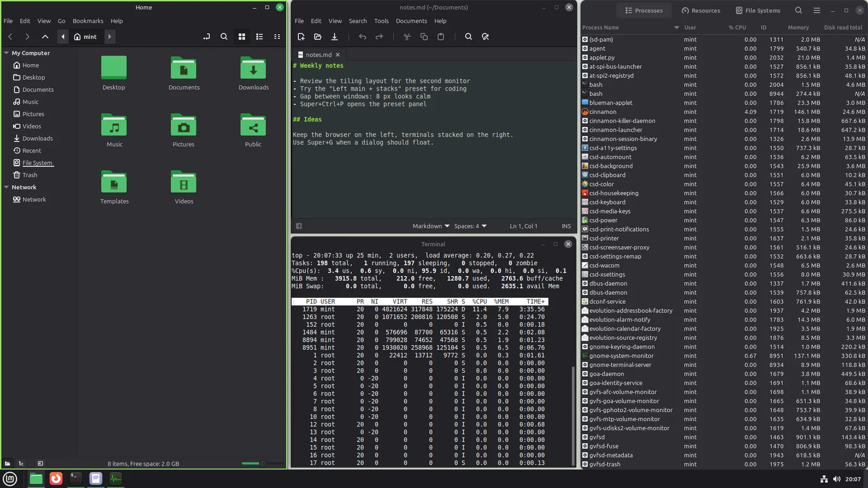Launch Firefox from the taskbar
Viewport: 868px width, 488px height.
tap(56, 478)
